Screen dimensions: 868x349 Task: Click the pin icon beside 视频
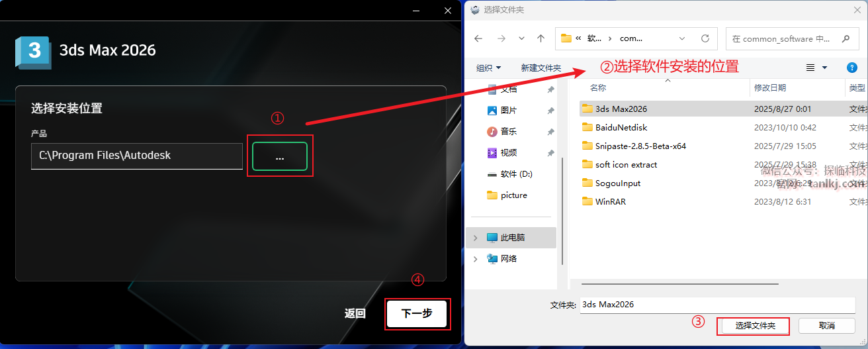pos(550,153)
